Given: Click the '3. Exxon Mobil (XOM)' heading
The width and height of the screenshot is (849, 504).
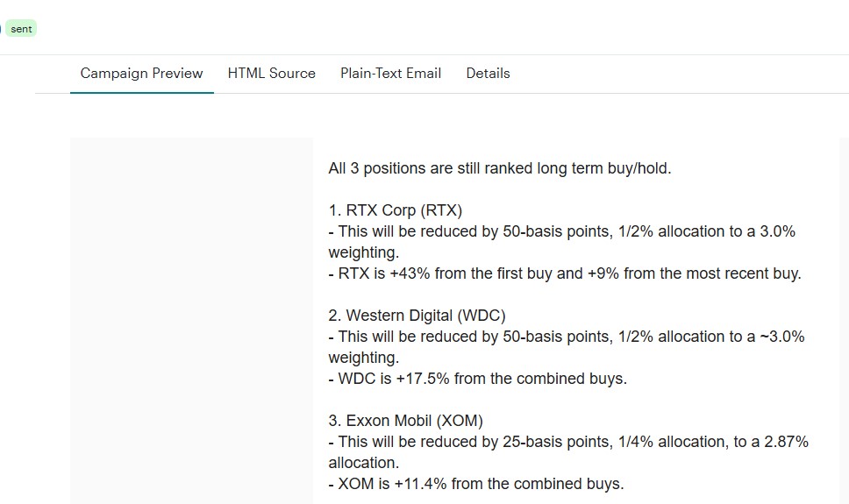Looking at the screenshot, I should [405, 421].
